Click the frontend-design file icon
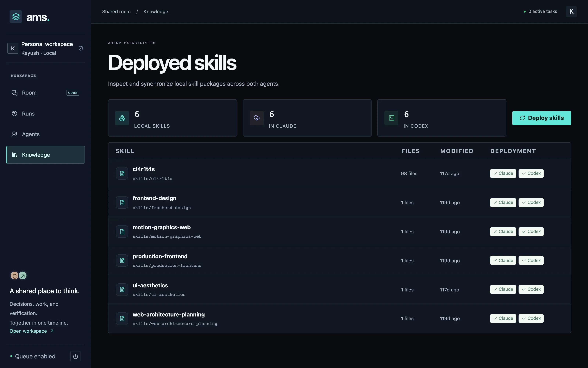Viewport: 588px width, 368px height. point(122,203)
